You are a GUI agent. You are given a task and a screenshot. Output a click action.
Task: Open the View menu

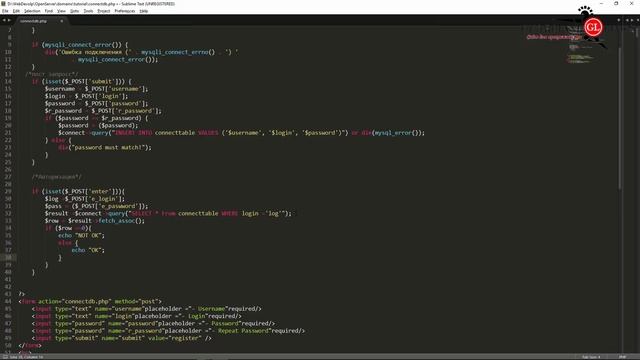point(61,11)
